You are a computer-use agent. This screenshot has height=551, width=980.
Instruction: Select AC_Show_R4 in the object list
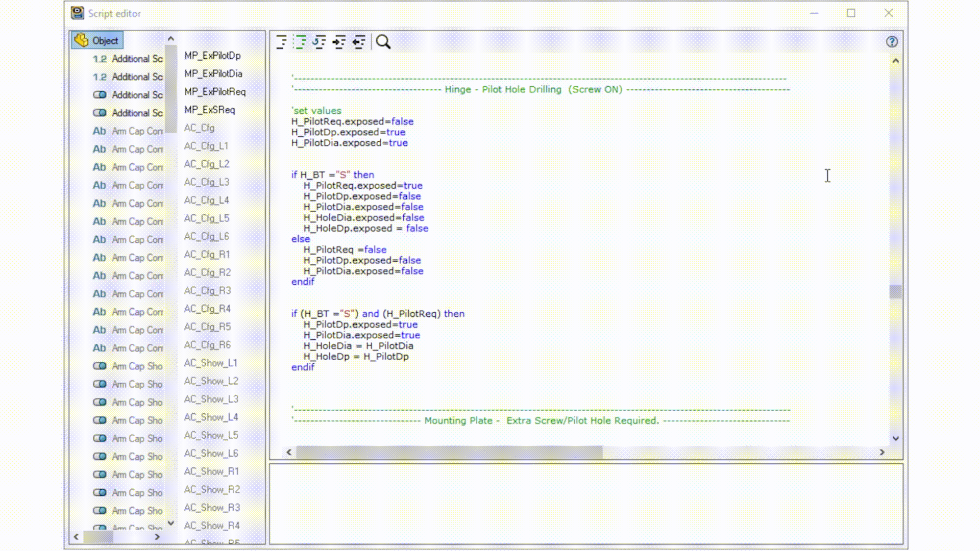(212, 526)
